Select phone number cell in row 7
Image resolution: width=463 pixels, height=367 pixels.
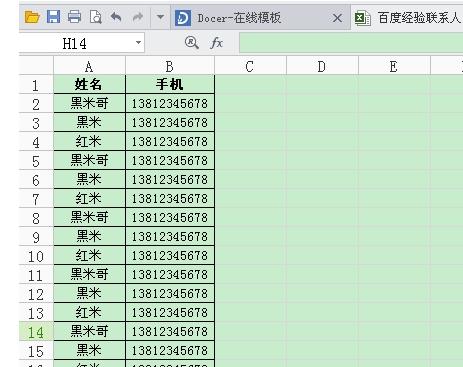click(170, 198)
